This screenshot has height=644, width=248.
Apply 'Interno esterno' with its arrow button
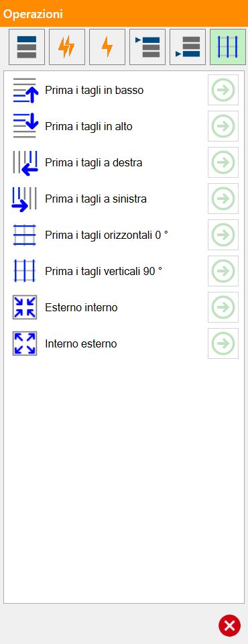(x=223, y=343)
